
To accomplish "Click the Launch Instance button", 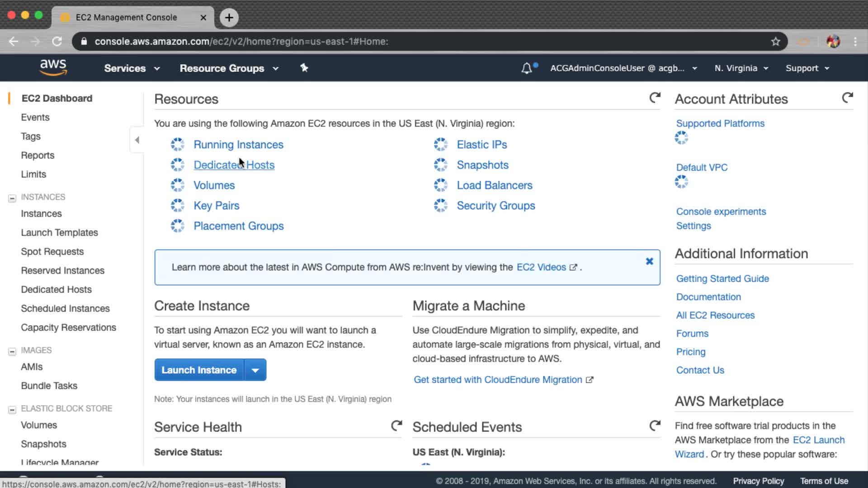I will (x=199, y=370).
